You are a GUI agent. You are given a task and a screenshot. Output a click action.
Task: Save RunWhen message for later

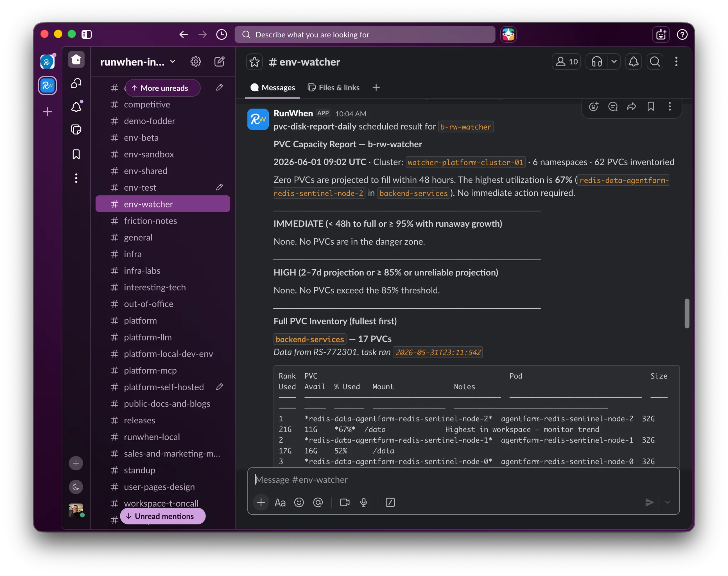coord(651,106)
